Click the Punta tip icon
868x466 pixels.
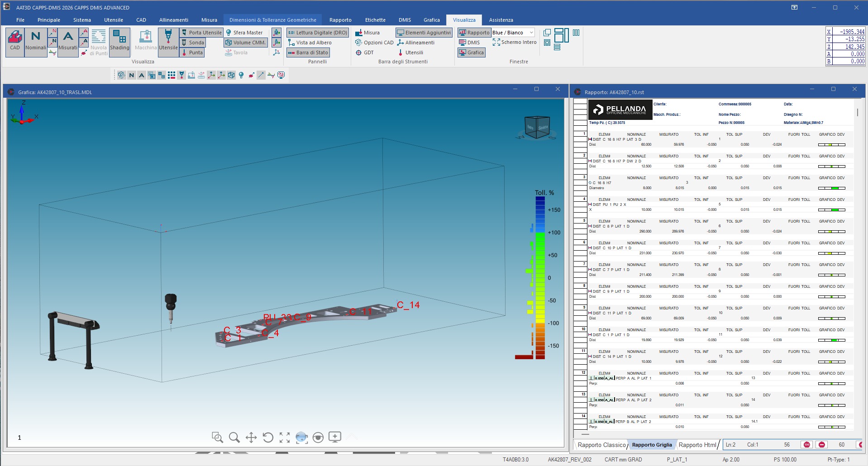192,52
